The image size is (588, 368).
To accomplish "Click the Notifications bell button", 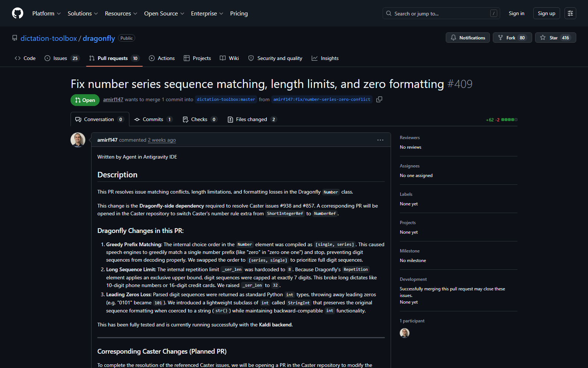I will coord(467,38).
